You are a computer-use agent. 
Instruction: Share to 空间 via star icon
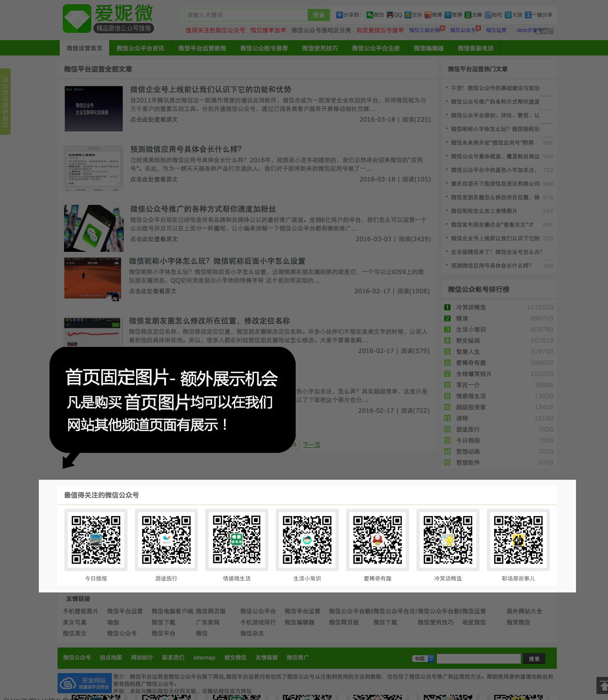click(x=408, y=15)
